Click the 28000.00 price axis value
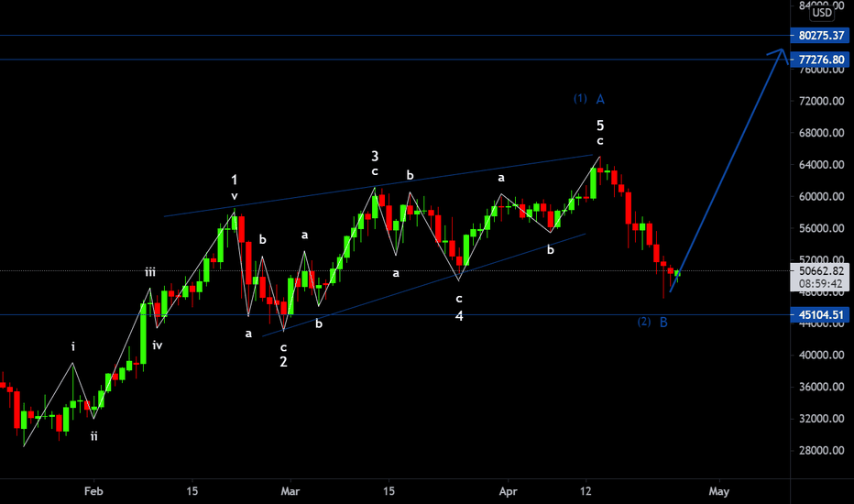 tap(821, 450)
